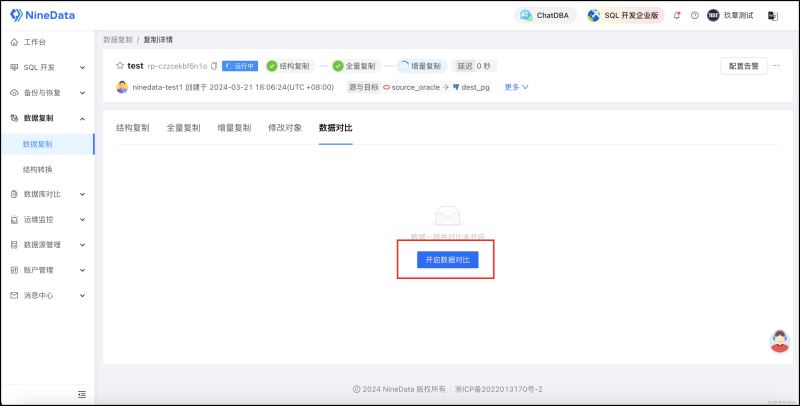Open ChatDBA assistant

(x=545, y=15)
